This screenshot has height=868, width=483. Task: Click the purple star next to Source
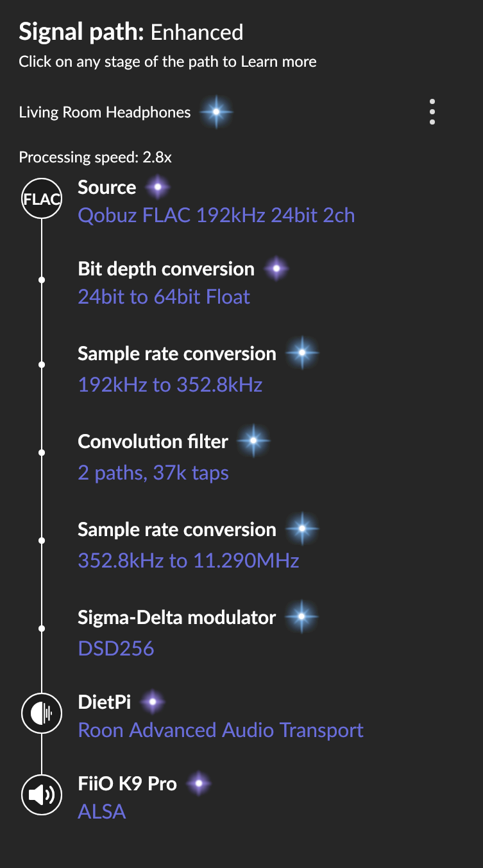click(x=157, y=187)
